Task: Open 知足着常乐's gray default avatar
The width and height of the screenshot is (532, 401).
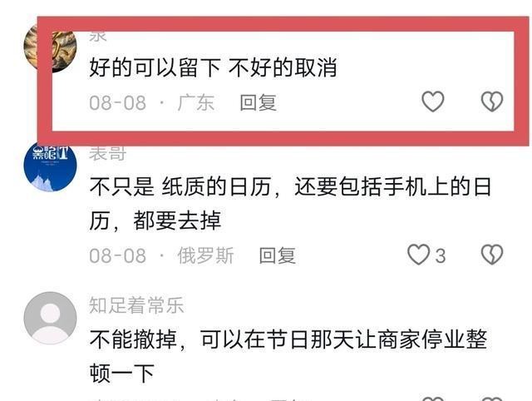Action: pos(50,318)
